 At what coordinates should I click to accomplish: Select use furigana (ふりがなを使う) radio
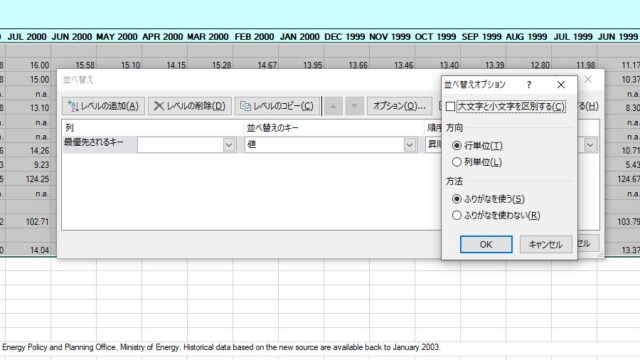pos(457,199)
